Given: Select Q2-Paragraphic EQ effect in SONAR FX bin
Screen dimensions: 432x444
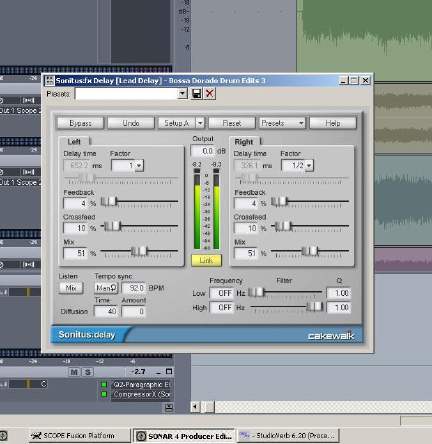Looking at the screenshot, I should click(x=141, y=384).
